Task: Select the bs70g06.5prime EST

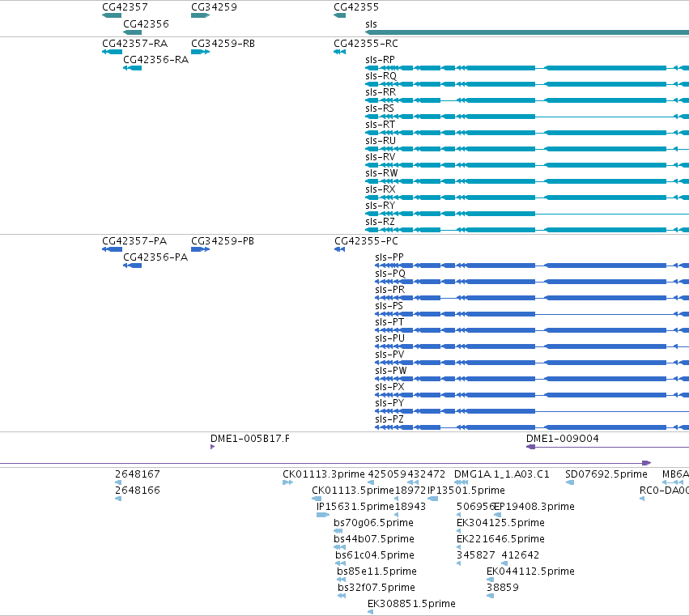Action: point(338,532)
